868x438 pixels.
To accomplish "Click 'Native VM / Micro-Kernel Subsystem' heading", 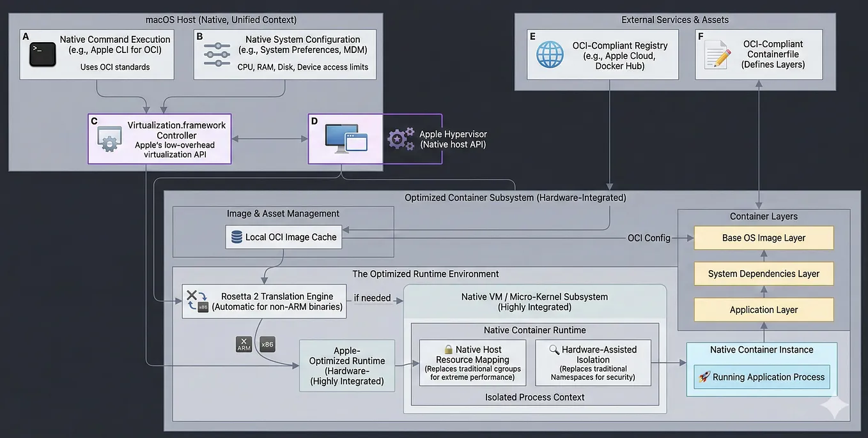I will tap(534, 297).
